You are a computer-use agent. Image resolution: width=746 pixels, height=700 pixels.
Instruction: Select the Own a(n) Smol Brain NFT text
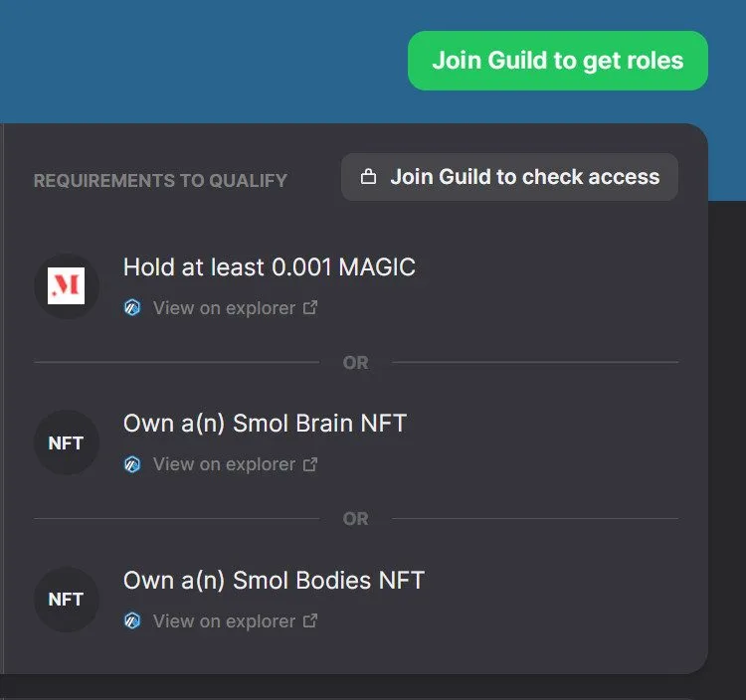click(x=265, y=424)
